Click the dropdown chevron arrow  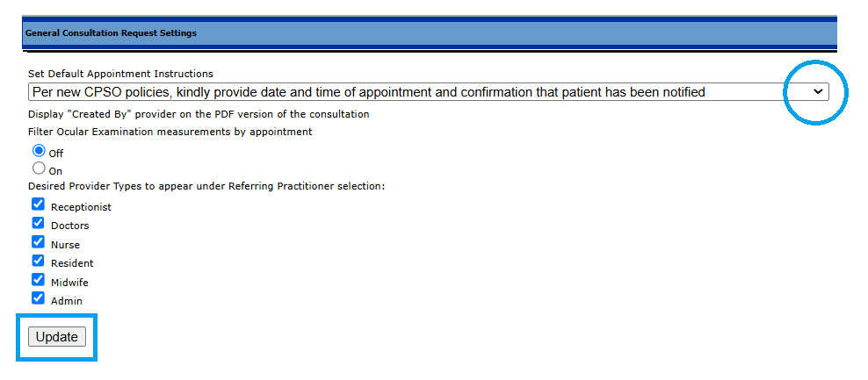click(818, 91)
